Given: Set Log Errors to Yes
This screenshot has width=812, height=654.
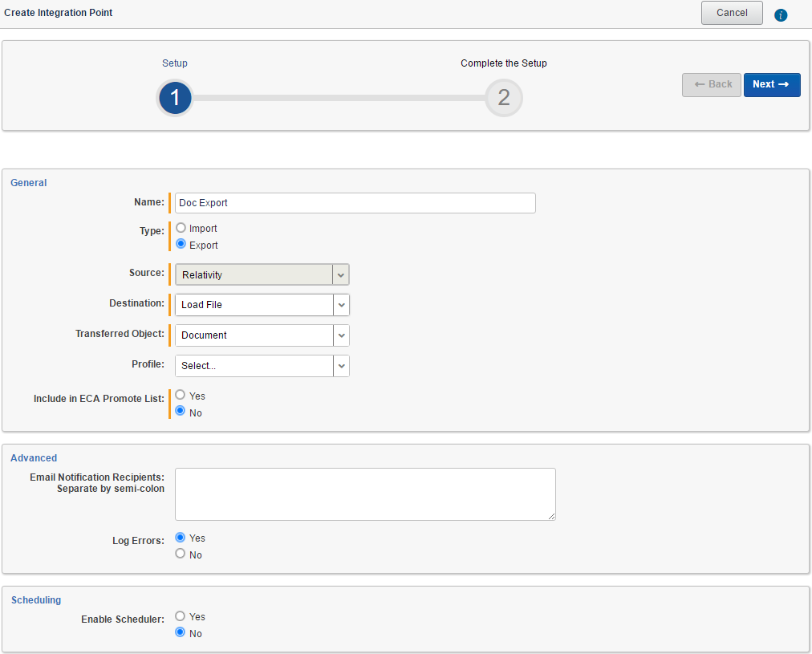Looking at the screenshot, I should click(x=180, y=538).
